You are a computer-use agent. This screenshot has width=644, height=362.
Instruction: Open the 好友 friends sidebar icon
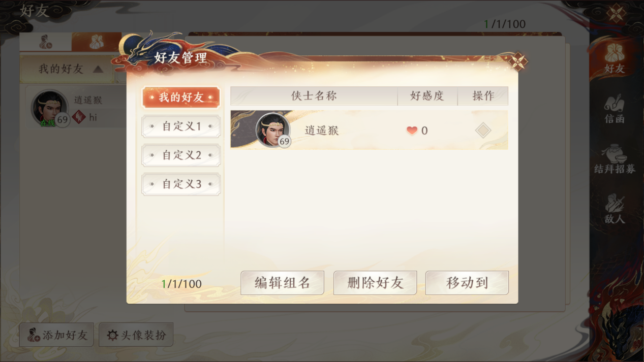615,57
